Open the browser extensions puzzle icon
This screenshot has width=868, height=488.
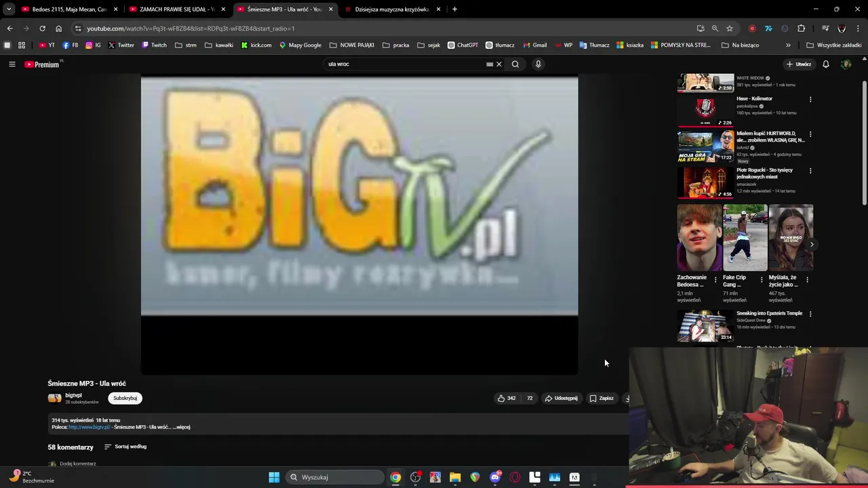coord(802,28)
